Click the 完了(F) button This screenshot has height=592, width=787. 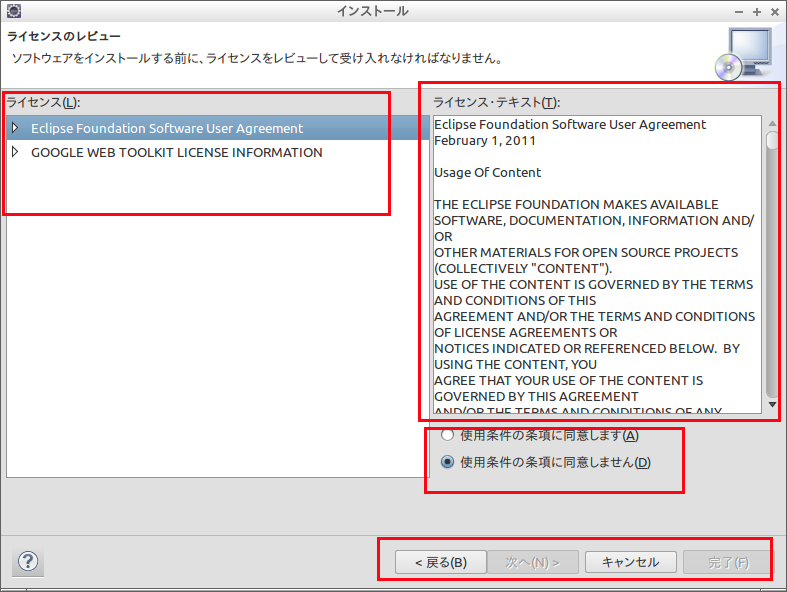pyautogui.click(x=728, y=562)
